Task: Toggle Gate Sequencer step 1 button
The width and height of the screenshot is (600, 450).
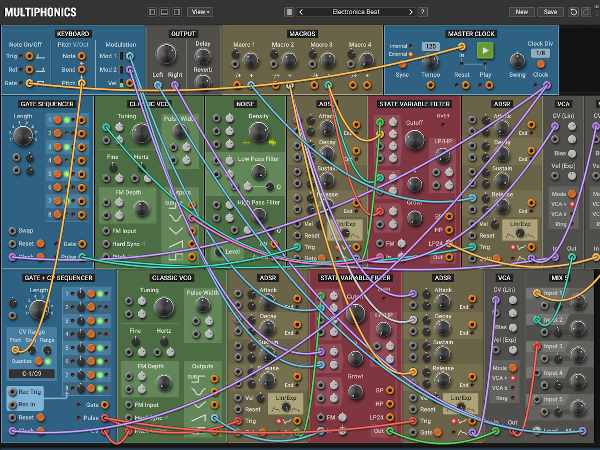Action: point(58,120)
